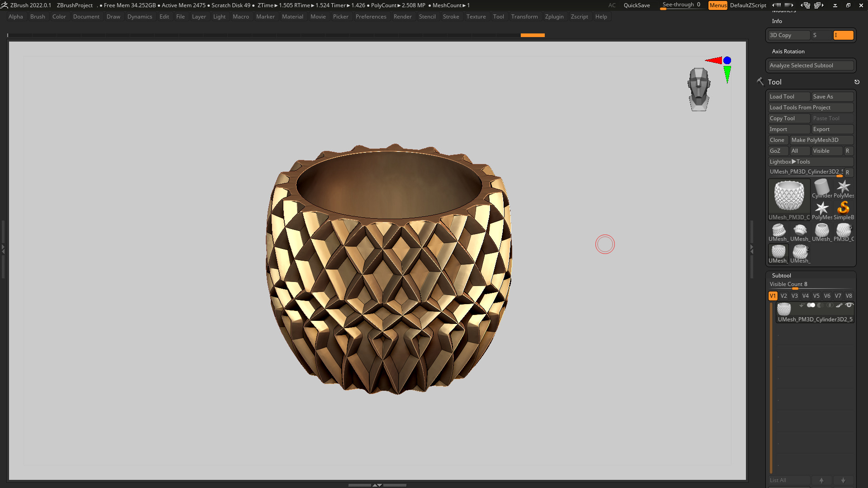The height and width of the screenshot is (488, 868).
Task: Click the orange timeline marker
Action: point(533,35)
